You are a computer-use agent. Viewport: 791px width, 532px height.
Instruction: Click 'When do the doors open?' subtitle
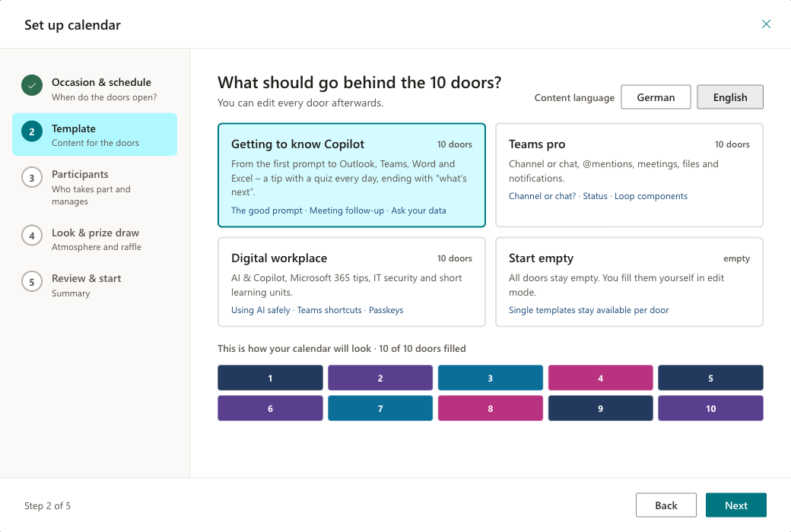tap(104, 97)
